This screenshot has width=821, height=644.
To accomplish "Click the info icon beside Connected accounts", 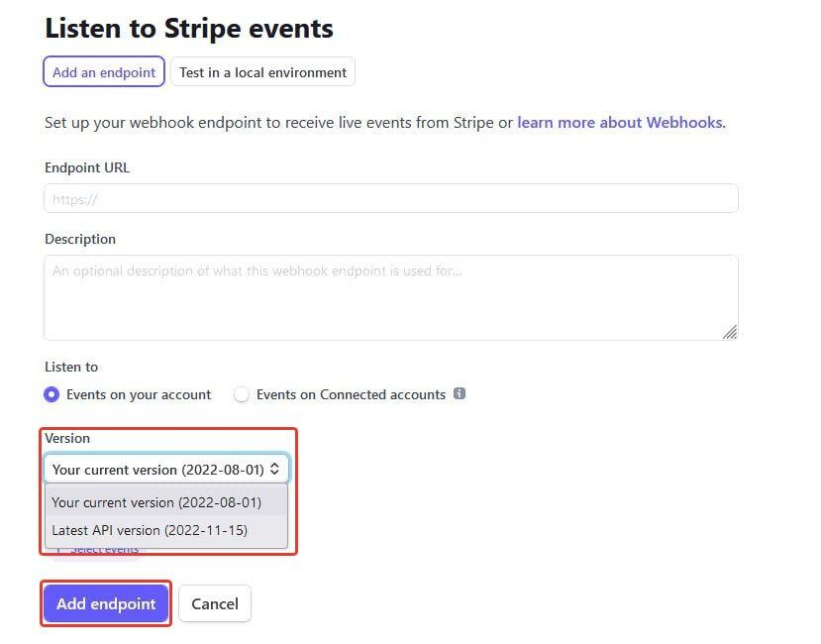I will (460, 393).
